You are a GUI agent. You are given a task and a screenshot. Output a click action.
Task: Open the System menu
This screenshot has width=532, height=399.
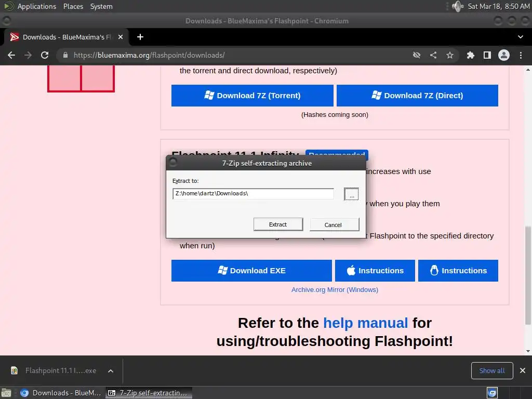pos(101,6)
